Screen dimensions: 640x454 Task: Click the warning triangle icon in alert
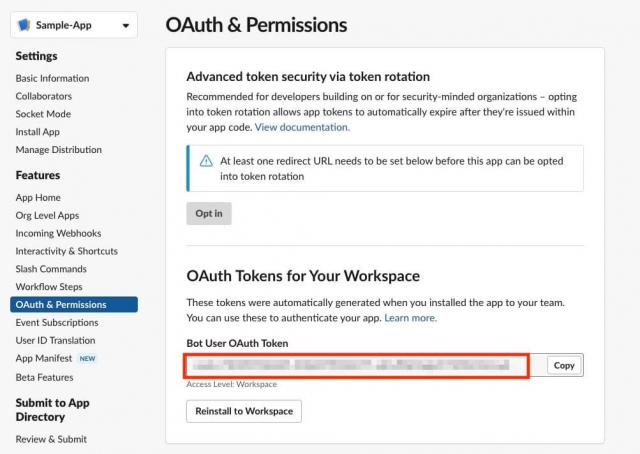206,160
